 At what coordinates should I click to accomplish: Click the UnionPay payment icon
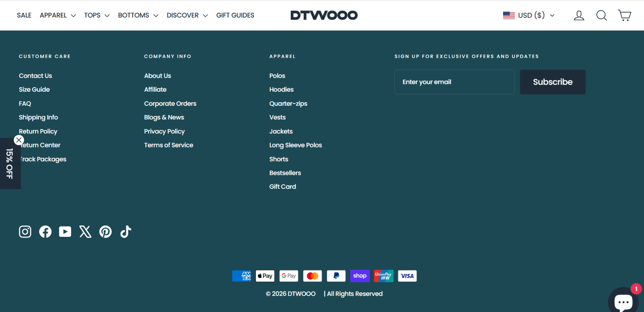[x=384, y=276]
